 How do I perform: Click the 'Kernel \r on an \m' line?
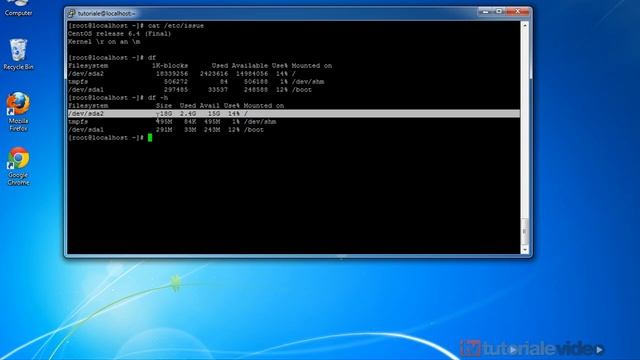coord(104,42)
